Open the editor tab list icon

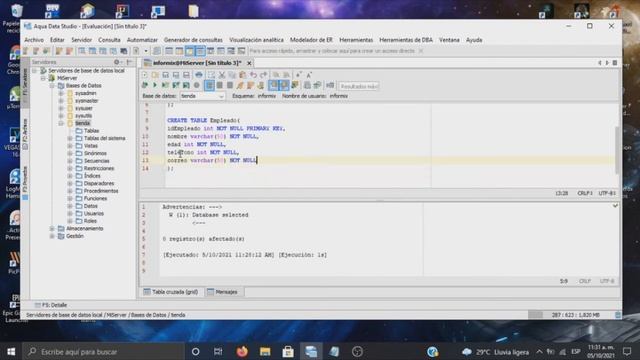click(x=615, y=63)
